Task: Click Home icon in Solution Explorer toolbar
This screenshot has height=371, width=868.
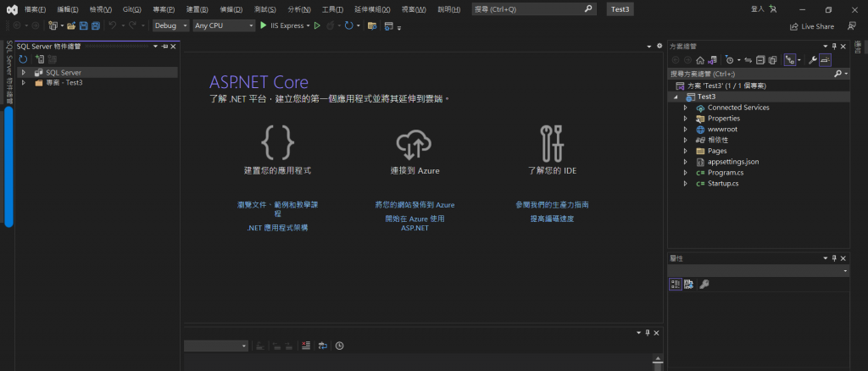Action: tap(699, 59)
